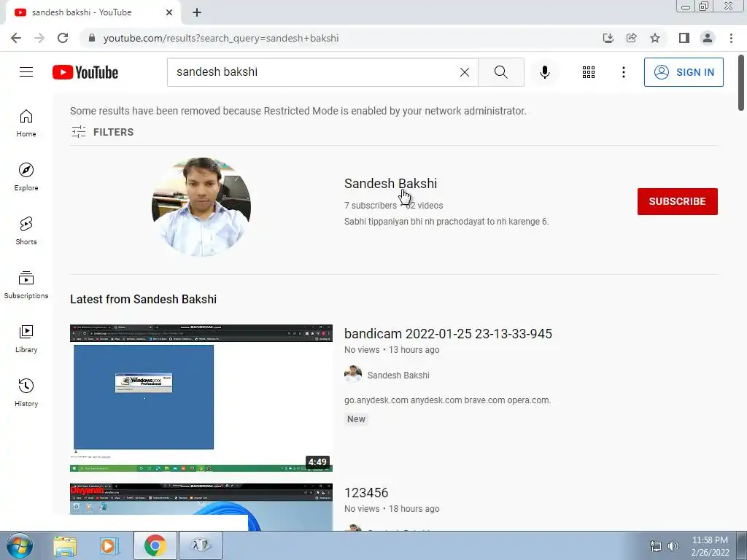The height and width of the screenshot is (560, 747).
Task: Start voice search with the microphone
Action: 544,72
